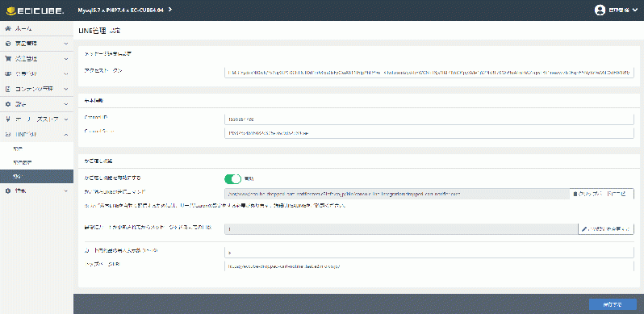Image resolution: width=644 pixels, height=314 pixels.
Task: Click the cube icon for product management
Action: pos(8,44)
